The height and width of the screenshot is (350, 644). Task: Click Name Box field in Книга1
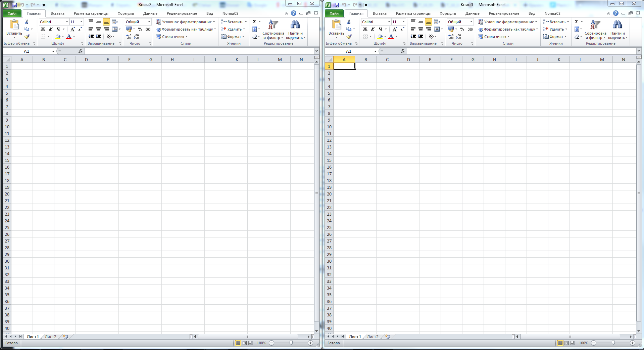click(x=349, y=51)
